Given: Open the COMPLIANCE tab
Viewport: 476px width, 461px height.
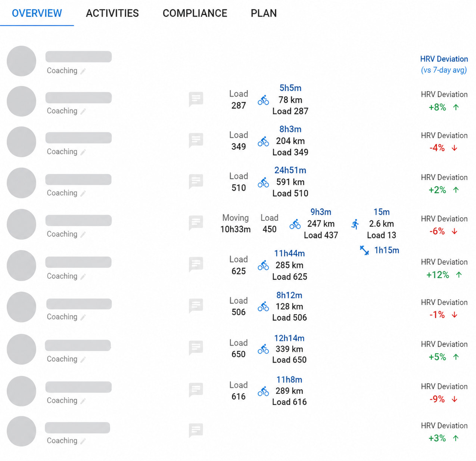Looking at the screenshot, I should coord(195,13).
